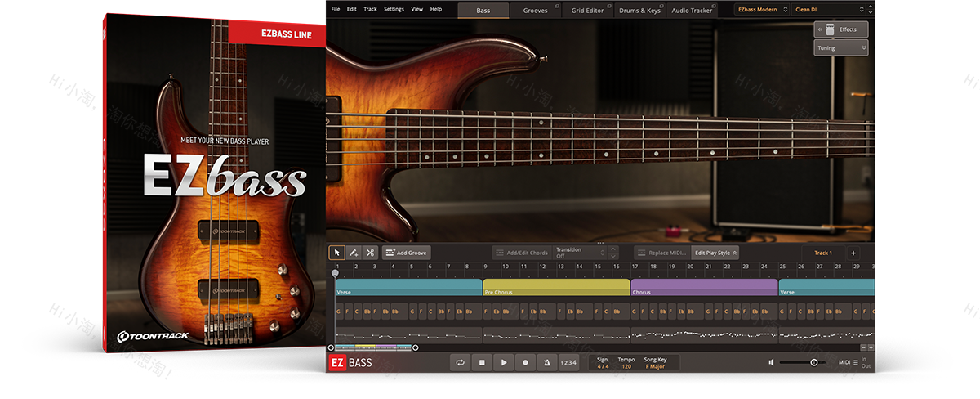Switch to the Grid Editor tab
The height and width of the screenshot is (399, 980).
click(587, 11)
